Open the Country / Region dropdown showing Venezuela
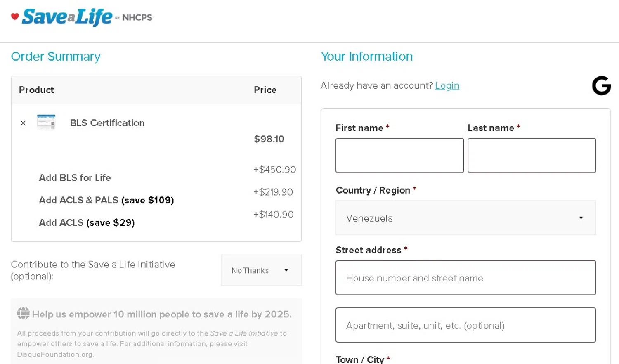This screenshot has width=619, height=364. (x=465, y=218)
